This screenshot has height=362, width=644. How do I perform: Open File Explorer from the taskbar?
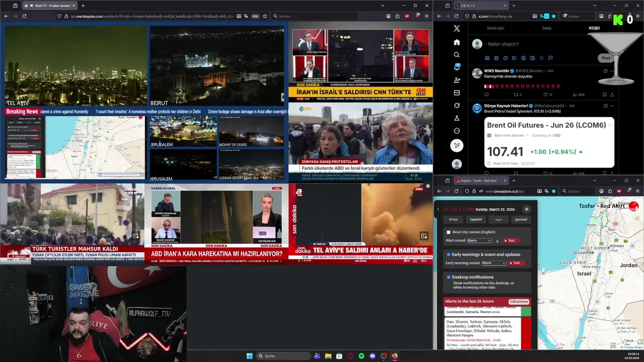[328, 356]
